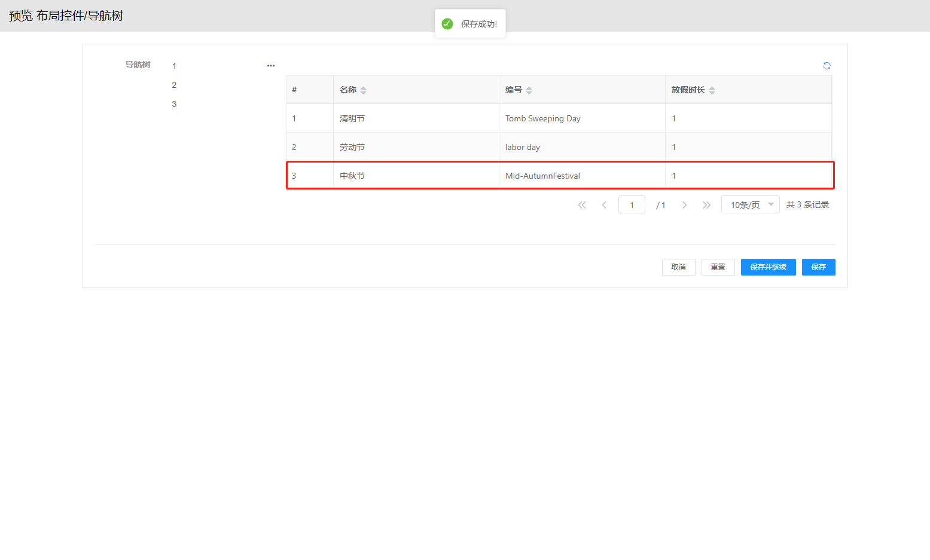The width and height of the screenshot is (930, 560).
Task: Sort by the 名称 column sort arrows
Action: [363, 90]
